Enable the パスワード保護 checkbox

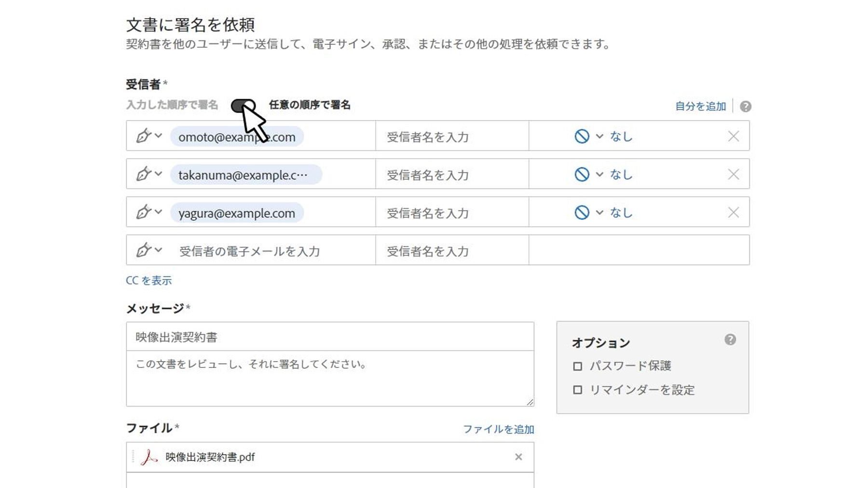click(x=577, y=366)
